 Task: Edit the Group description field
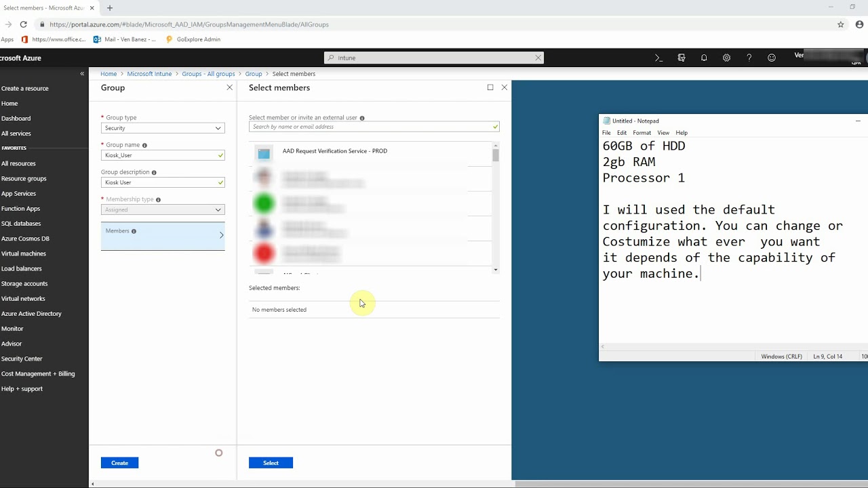pyautogui.click(x=163, y=182)
